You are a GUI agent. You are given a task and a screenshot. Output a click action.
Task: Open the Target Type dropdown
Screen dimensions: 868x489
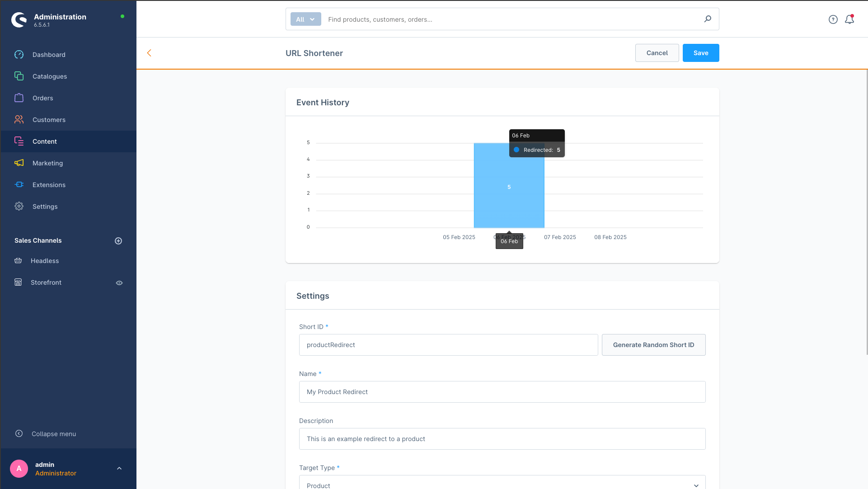tap(502, 482)
